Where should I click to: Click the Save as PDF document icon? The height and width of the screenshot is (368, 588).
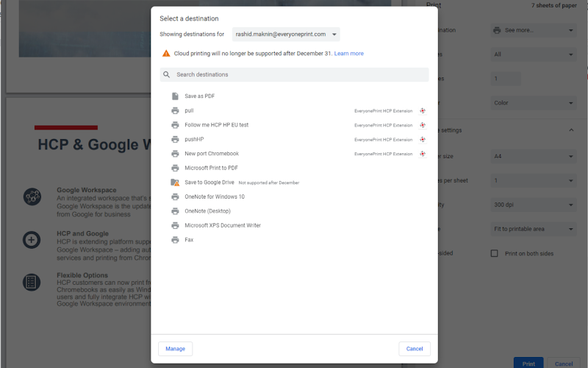(x=175, y=96)
